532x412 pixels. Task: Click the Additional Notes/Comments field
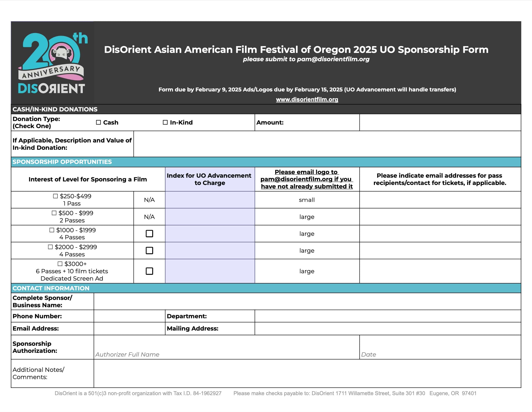pos(307,373)
